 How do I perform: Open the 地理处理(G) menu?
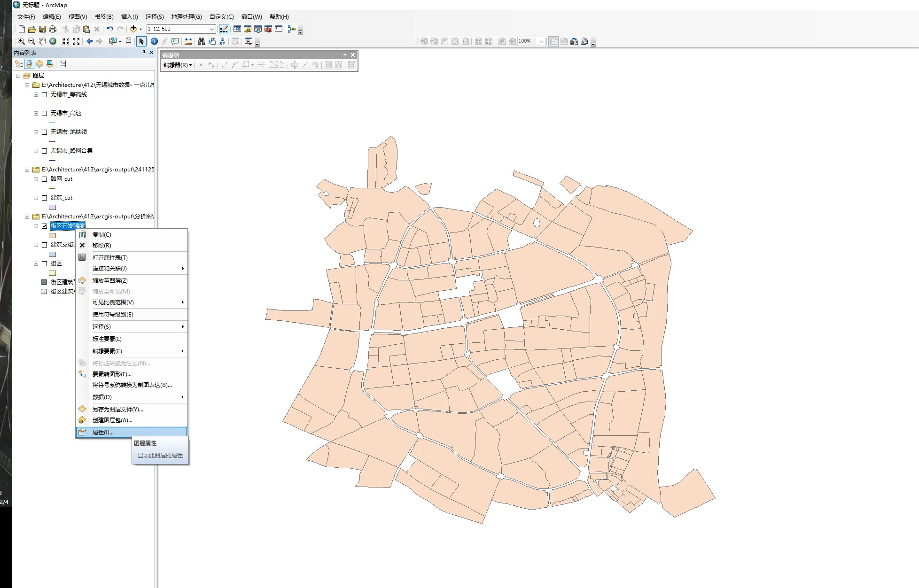[x=186, y=16]
